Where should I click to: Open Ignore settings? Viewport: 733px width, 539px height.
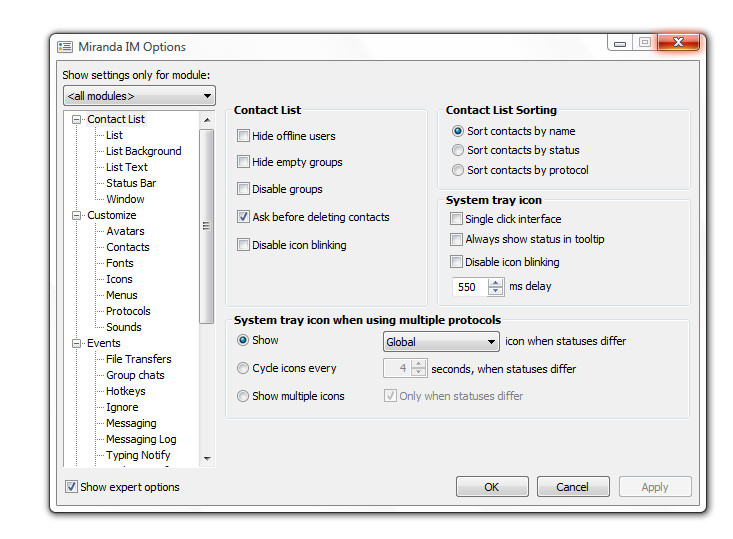[x=122, y=407]
